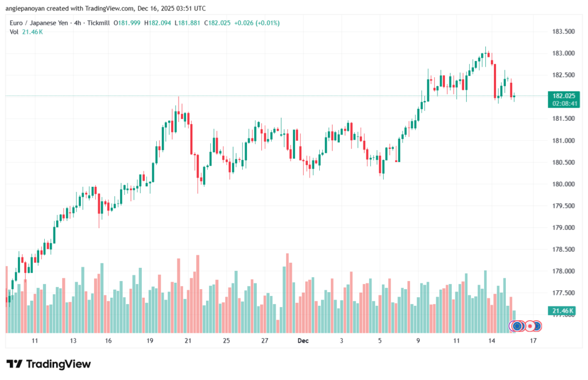Click the leftmost EU flag event icon

point(517,326)
